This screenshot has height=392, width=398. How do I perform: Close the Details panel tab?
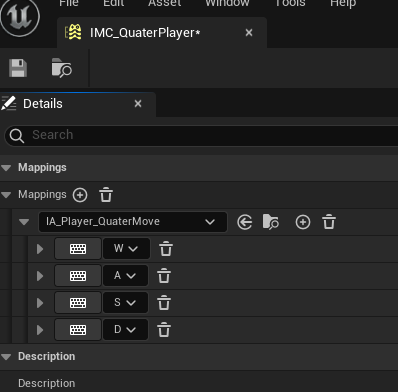[138, 104]
